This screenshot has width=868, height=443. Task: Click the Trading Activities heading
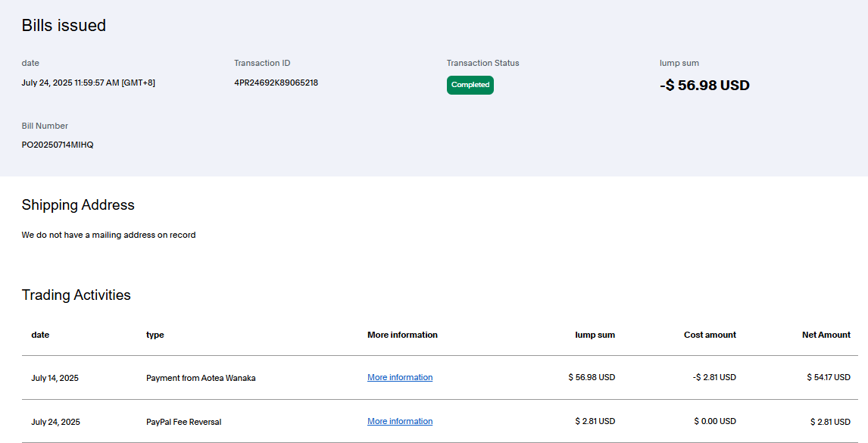(76, 295)
